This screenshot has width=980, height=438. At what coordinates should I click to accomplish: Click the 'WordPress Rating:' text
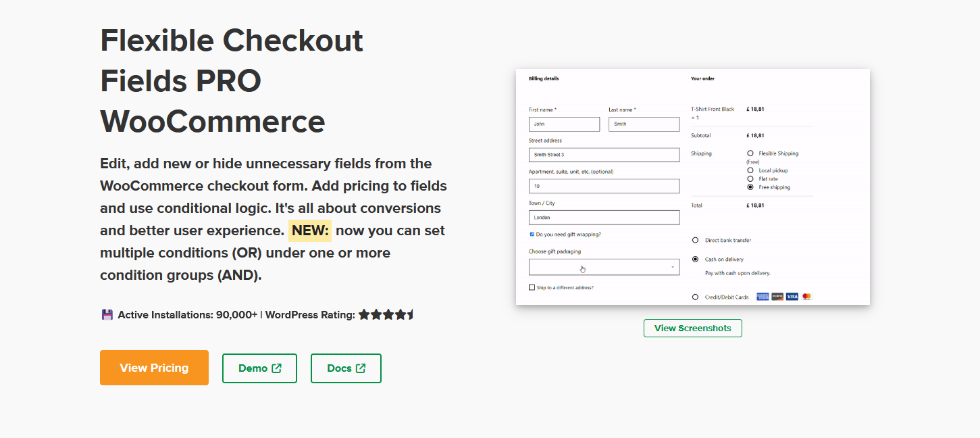[310, 314]
